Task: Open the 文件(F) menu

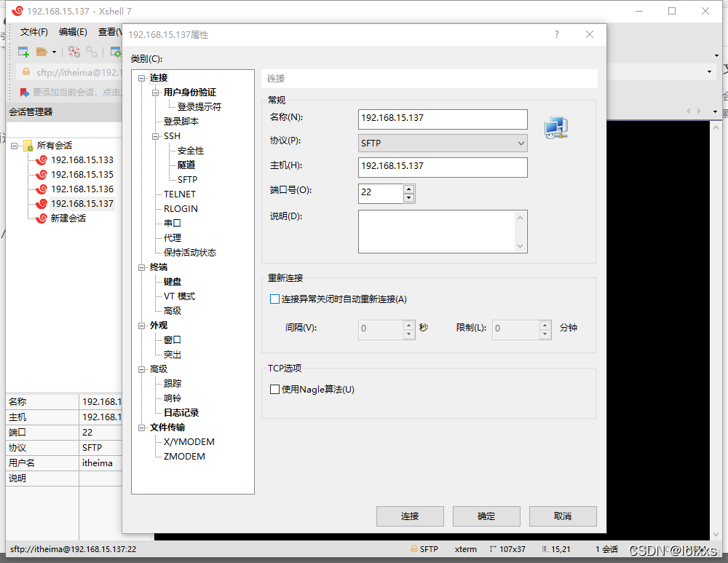Action: (34, 32)
